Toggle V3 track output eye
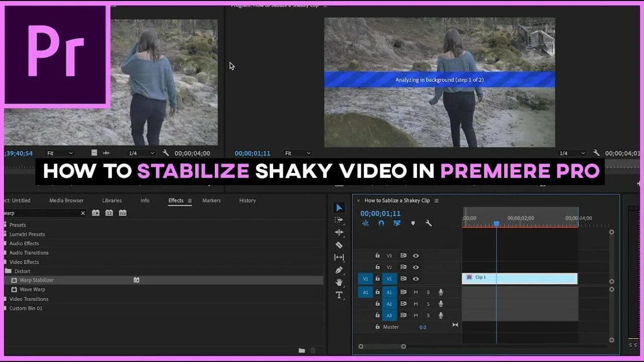Viewport: 644px width, 362px height. point(416,256)
